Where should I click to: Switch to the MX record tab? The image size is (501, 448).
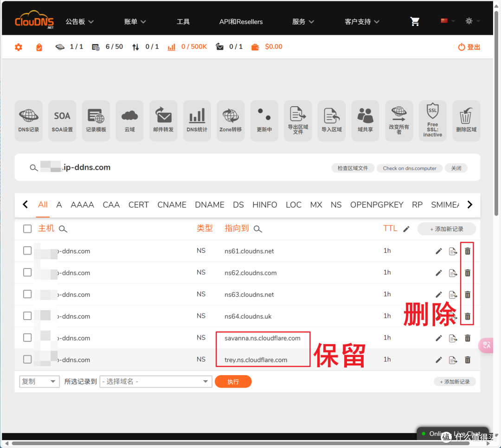point(316,205)
